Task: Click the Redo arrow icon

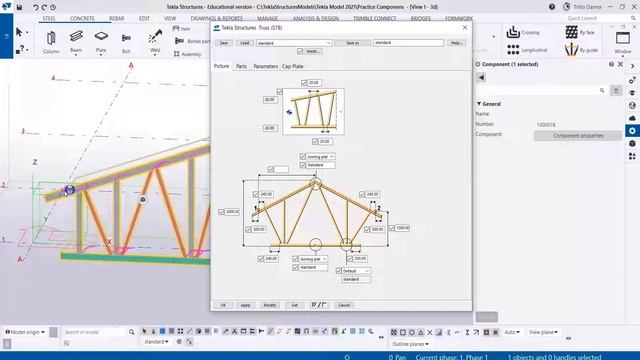Action: (44, 7)
